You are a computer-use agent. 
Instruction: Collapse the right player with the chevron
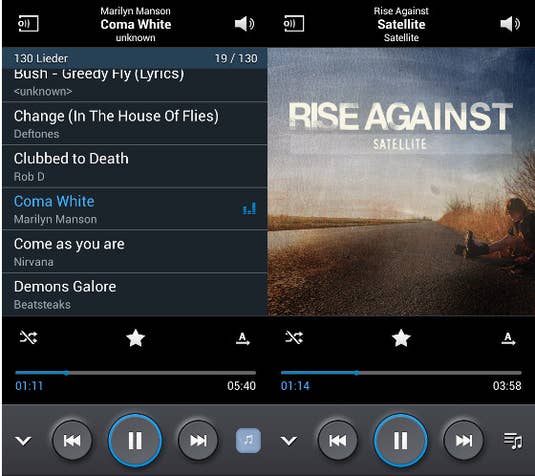[289, 441]
